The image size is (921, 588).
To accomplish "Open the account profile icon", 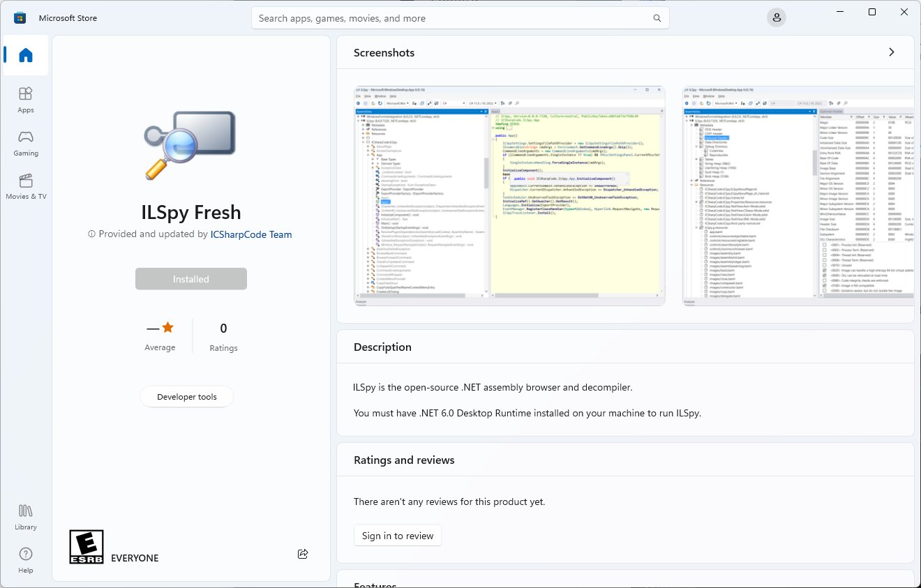I will 777,17.
